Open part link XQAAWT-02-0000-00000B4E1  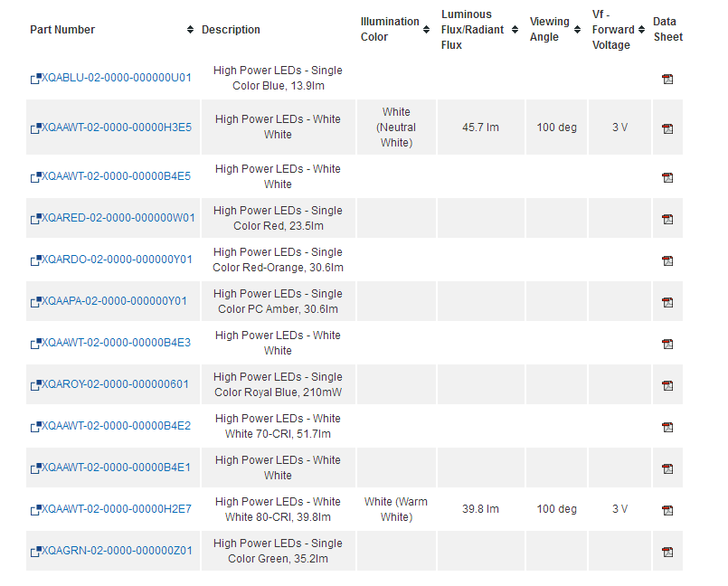click(x=116, y=468)
